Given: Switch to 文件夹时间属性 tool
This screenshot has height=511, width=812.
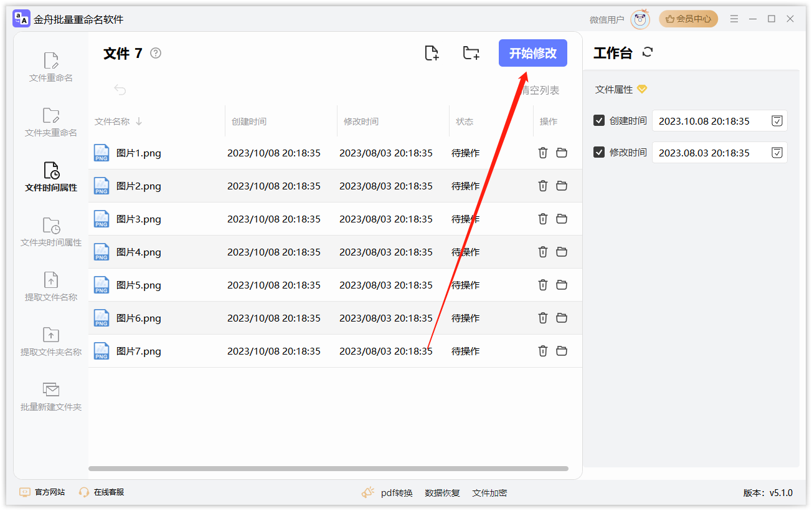Looking at the screenshot, I should 50,232.
